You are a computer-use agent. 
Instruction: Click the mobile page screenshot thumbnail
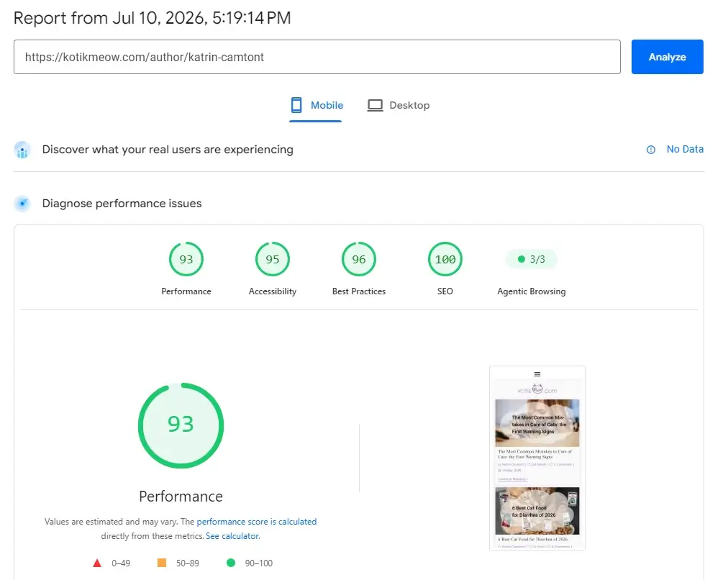537,458
